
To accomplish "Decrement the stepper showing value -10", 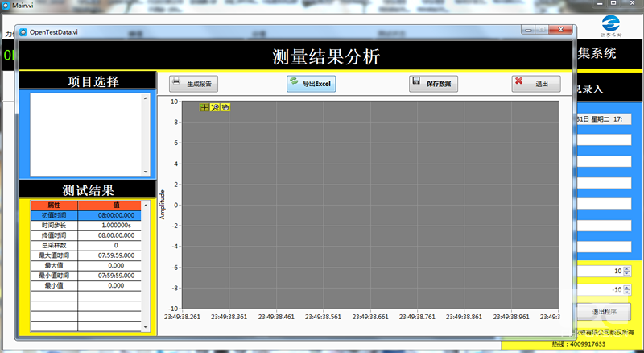I will point(628,293).
